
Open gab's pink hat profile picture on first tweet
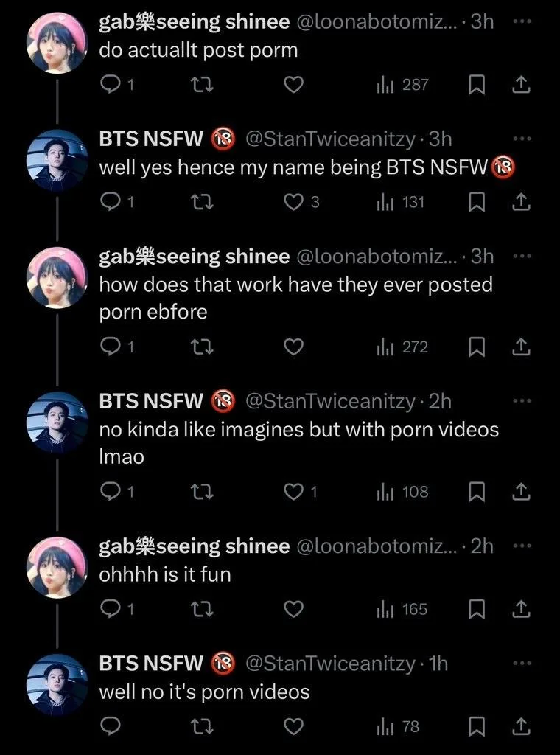coord(57,43)
